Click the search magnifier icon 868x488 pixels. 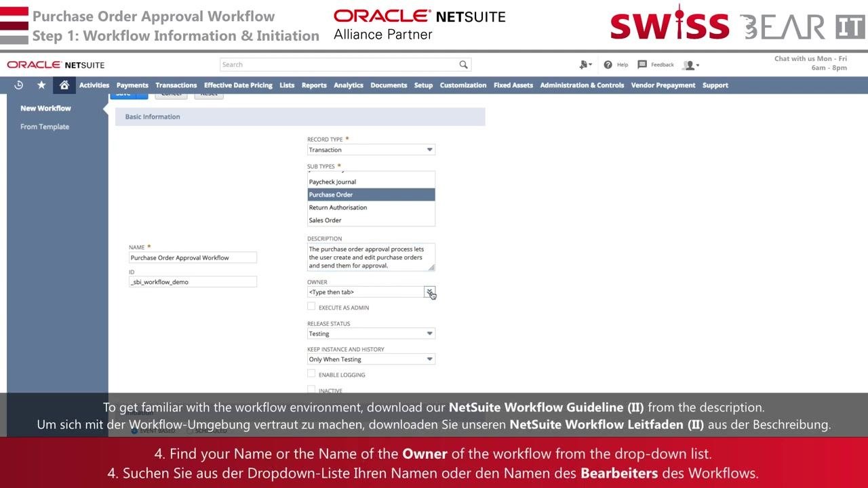[x=463, y=64]
